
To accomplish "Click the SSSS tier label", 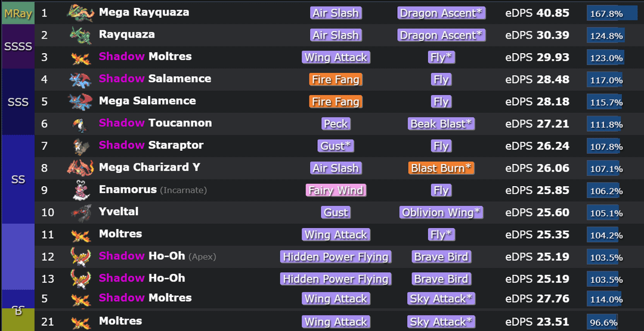I will [x=18, y=47].
